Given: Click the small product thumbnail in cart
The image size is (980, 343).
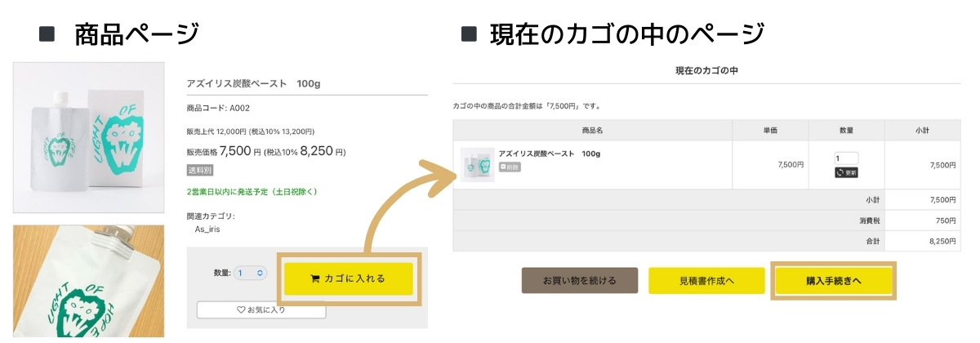Looking at the screenshot, I should coord(477,164).
